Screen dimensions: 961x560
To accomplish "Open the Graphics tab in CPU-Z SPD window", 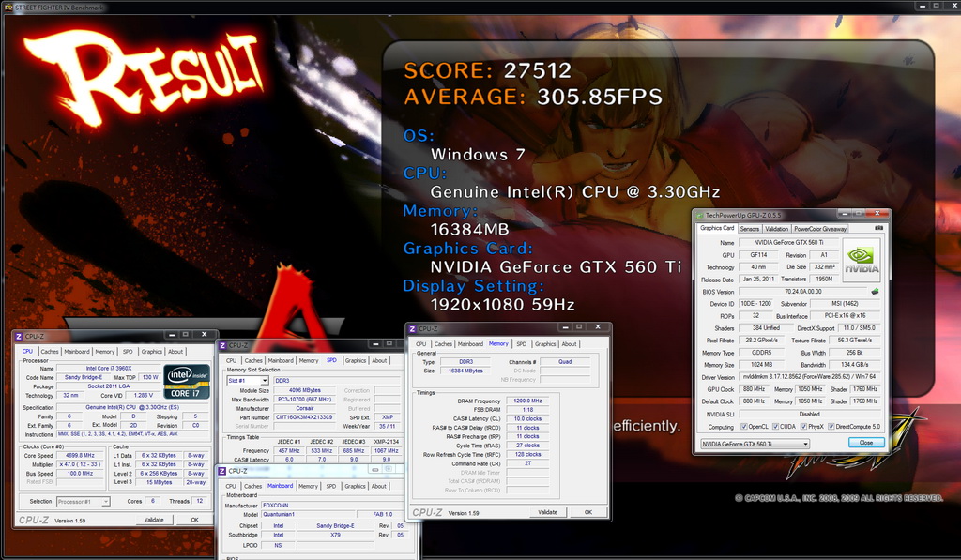I will 356,361.
